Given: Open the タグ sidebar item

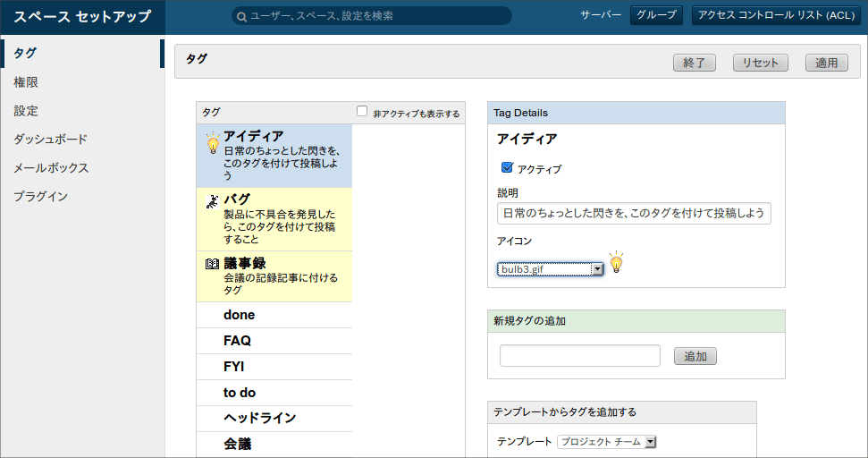Looking at the screenshot, I should coord(82,53).
